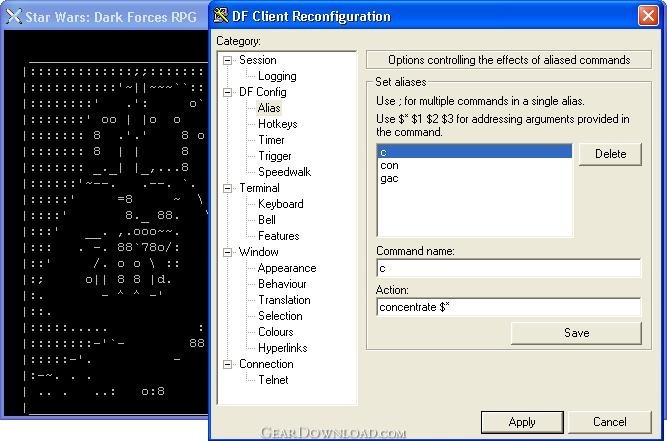Viewport: 667px width, 441px height.
Task: Select the 'con' alias in list
Action: 474,165
